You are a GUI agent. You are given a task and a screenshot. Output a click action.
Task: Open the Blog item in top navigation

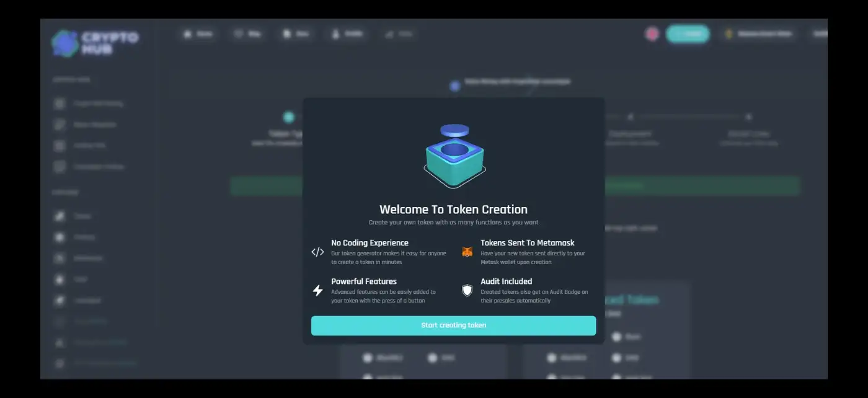247,34
